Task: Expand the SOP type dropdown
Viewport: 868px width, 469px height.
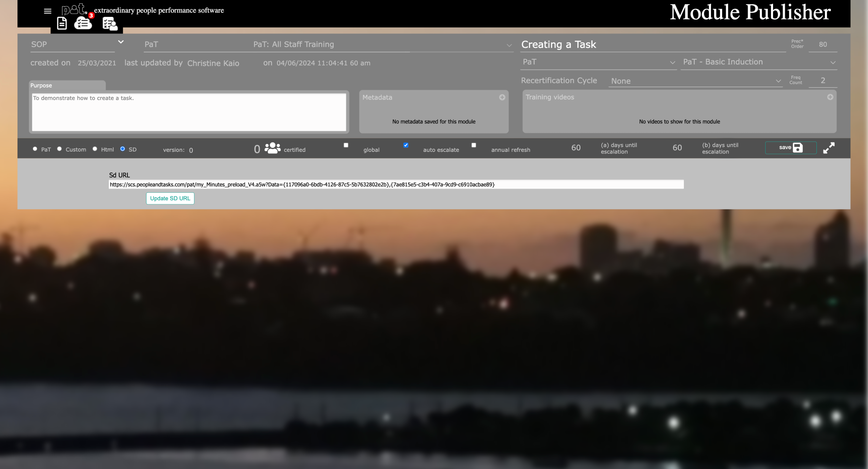Action: coord(121,42)
